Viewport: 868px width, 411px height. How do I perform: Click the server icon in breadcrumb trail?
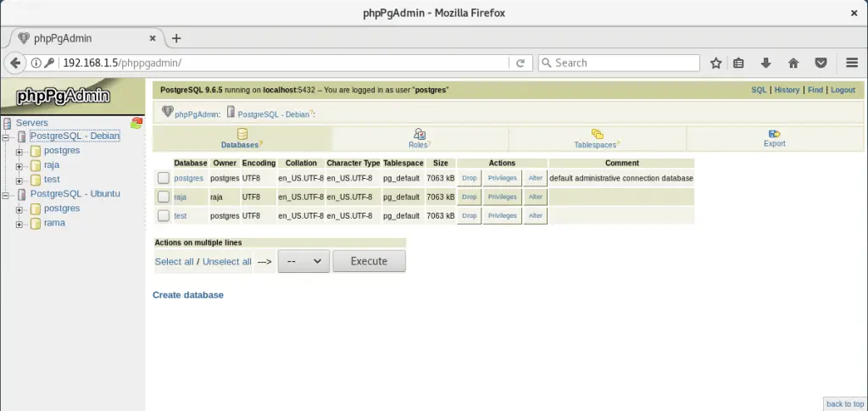(231, 111)
